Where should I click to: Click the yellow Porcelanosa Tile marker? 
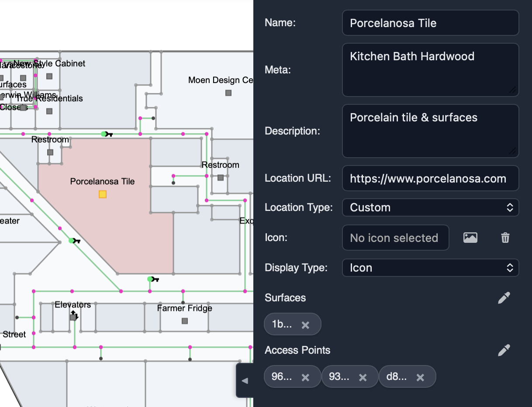tap(103, 194)
